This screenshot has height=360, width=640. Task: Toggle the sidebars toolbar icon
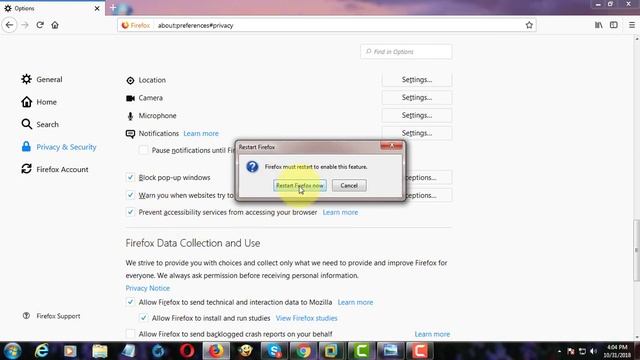click(613, 25)
